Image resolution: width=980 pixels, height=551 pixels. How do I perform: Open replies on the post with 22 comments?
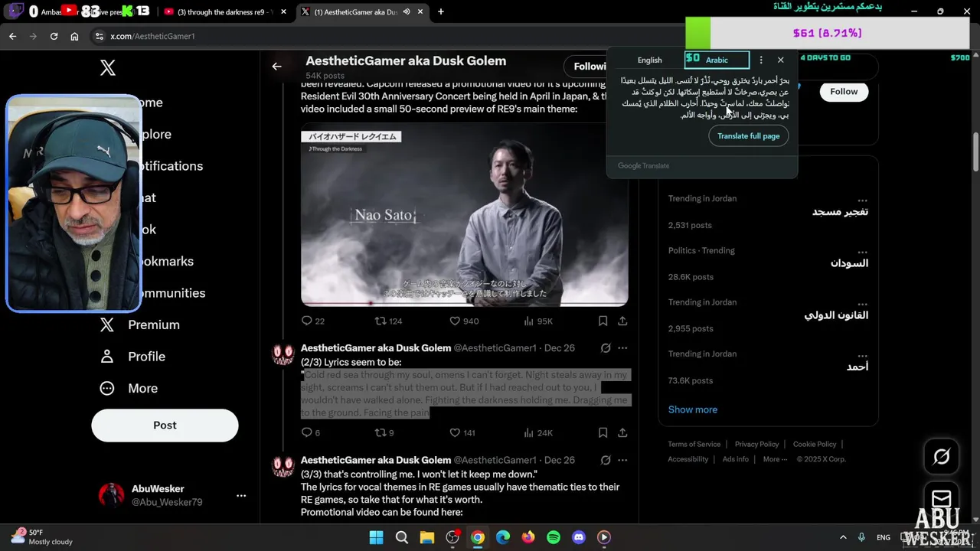(313, 321)
